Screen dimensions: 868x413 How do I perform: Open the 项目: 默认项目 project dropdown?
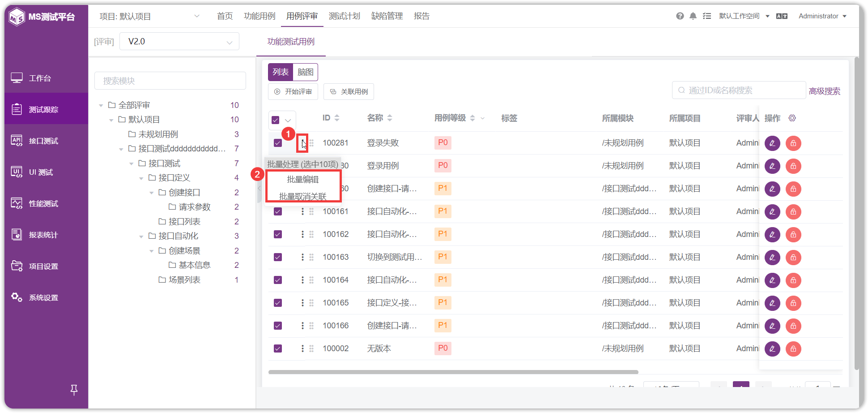click(x=149, y=17)
